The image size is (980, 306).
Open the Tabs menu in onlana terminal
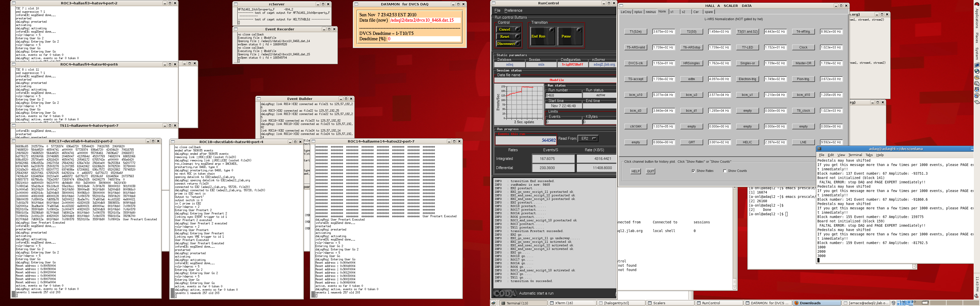(x=869, y=155)
